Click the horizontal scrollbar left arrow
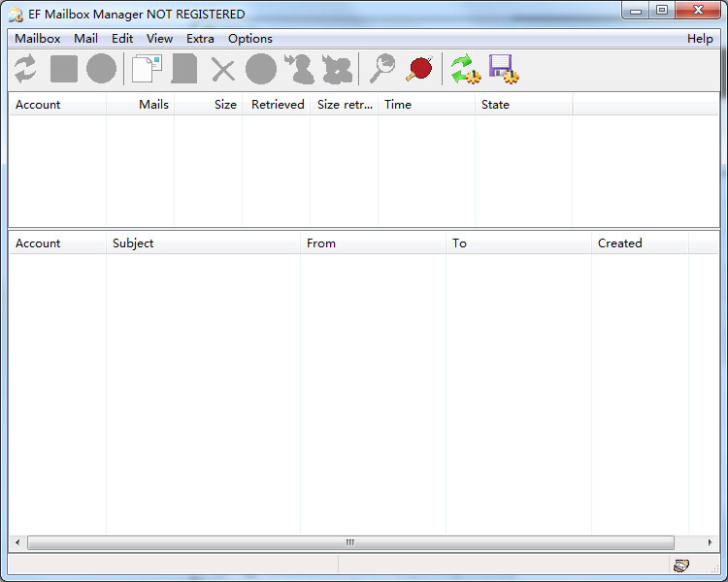Image resolution: width=728 pixels, height=582 pixels. [x=17, y=543]
